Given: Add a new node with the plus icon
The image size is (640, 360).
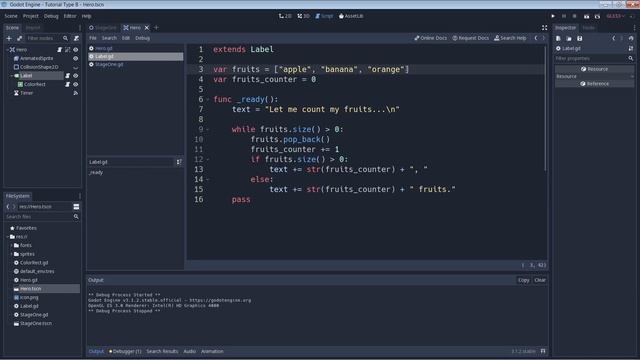Looking at the screenshot, I should click(9, 38).
